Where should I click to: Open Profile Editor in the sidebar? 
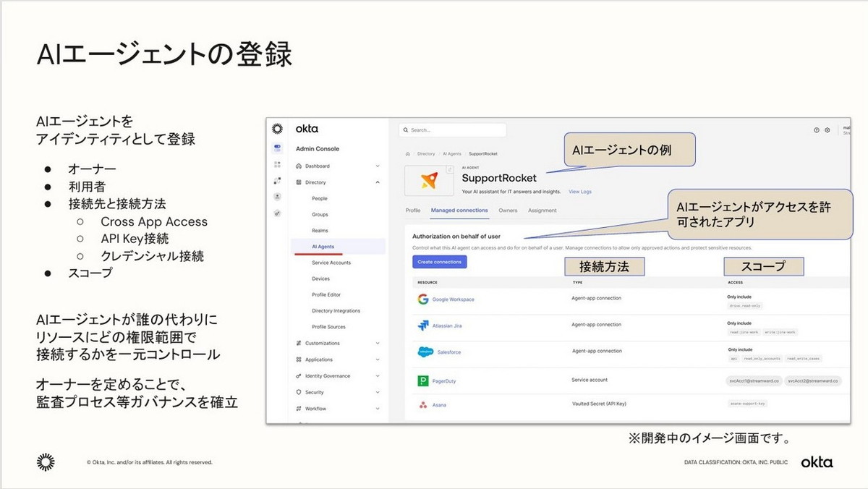click(326, 294)
